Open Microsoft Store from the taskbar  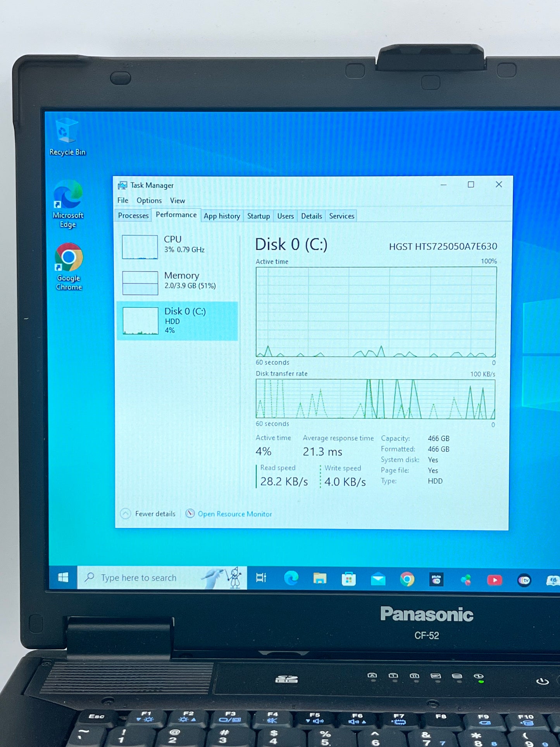point(349,579)
